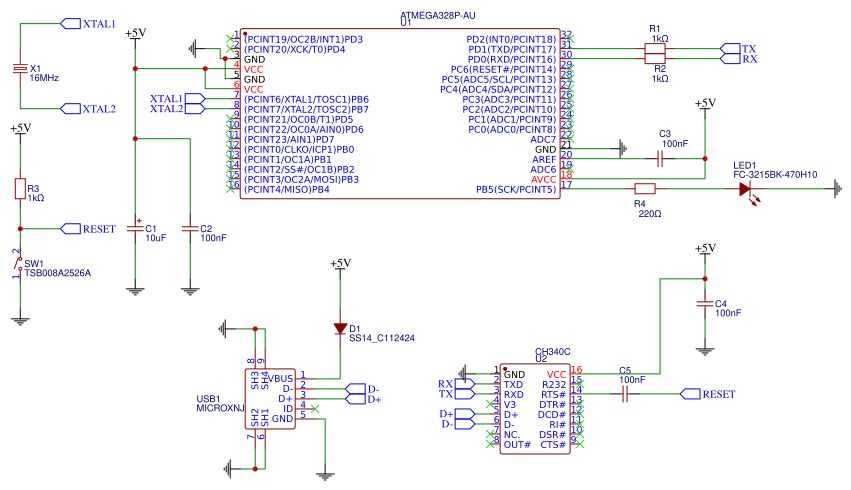This screenshot has height=490, width=851.
Task: Select the R4 220Ω resistor symbol
Action: click(x=645, y=189)
